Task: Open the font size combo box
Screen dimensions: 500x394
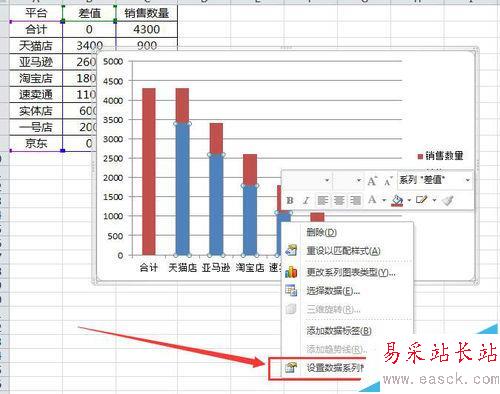Action: [348, 180]
